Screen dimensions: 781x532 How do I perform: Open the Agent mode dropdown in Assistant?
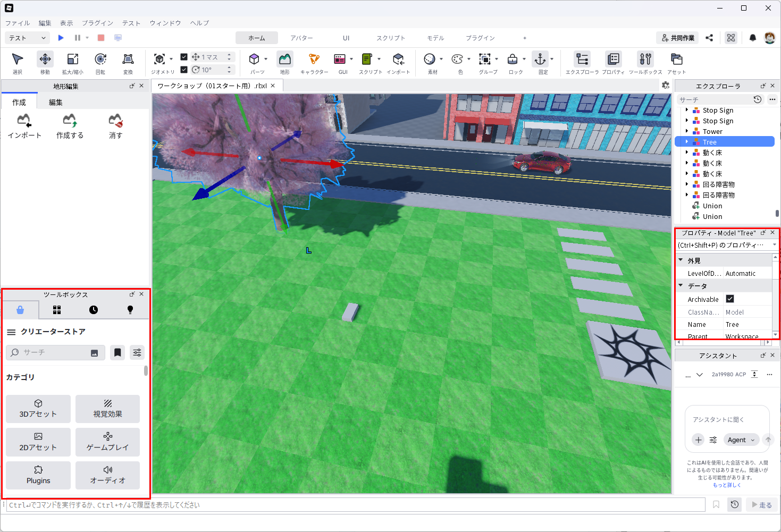click(x=741, y=440)
